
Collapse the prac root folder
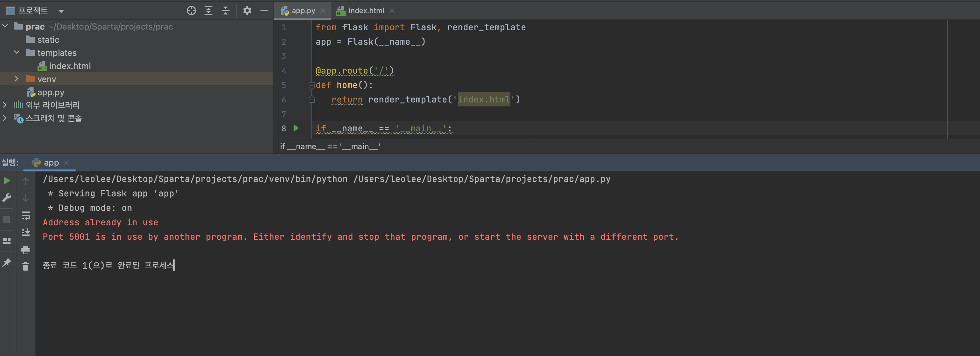(x=5, y=26)
